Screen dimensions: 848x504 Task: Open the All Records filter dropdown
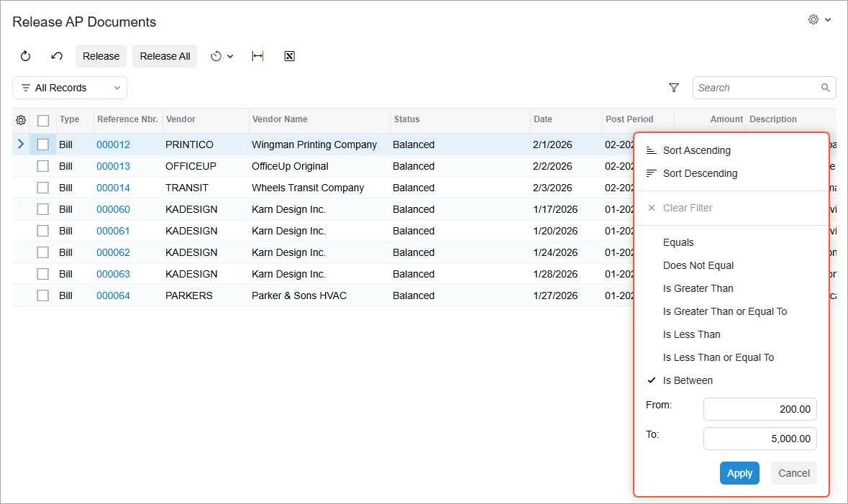[70, 88]
